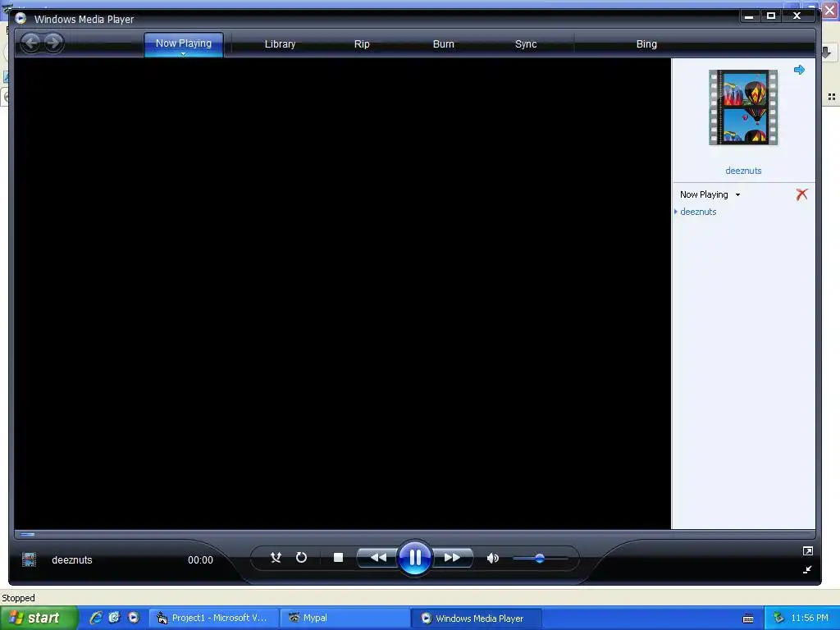840x630 pixels.
Task: Click the black video display area
Action: [x=342, y=294]
